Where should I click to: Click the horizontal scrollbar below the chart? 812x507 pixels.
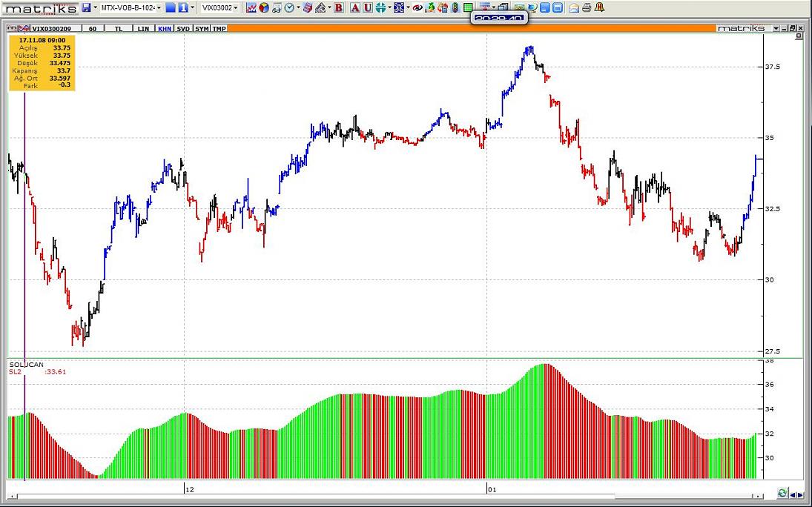click(x=386, y=494)
